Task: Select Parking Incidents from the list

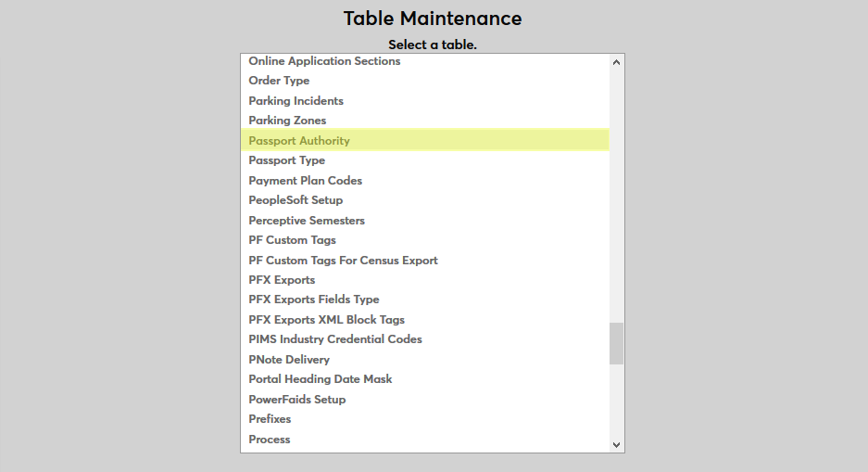Action: tap(296, 101)
